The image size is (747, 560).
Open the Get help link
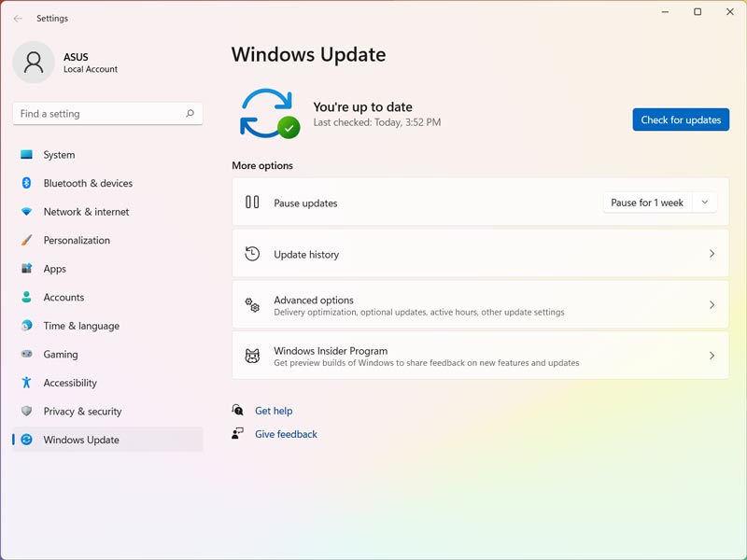pyautogui.click(x=274, y=411)
